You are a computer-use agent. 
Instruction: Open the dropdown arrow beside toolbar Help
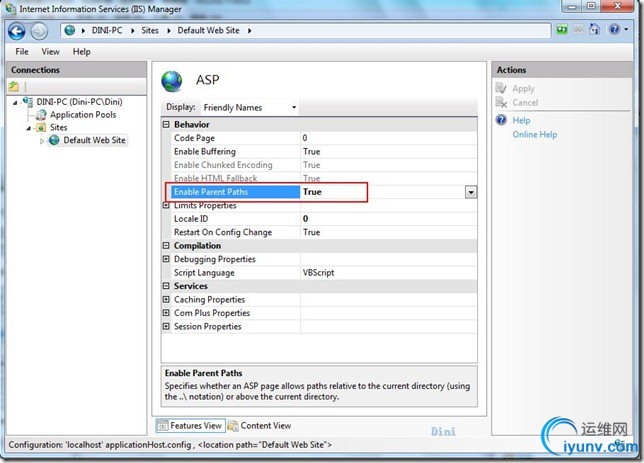626,30
